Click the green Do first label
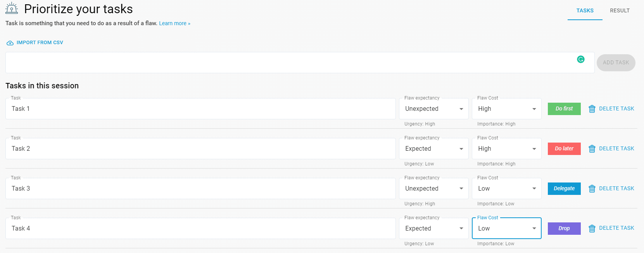Image resolution: width=644 pixels, height=253 pixels. (x=564, y=109)
